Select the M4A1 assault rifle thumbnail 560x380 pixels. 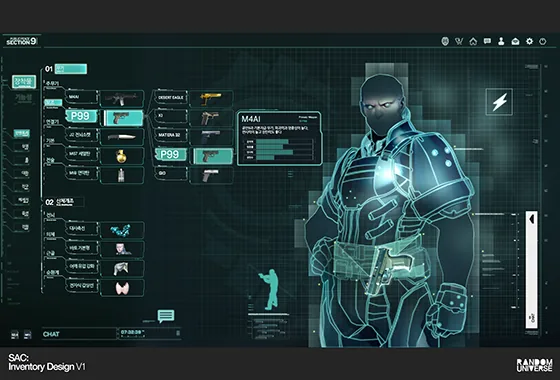122,99
